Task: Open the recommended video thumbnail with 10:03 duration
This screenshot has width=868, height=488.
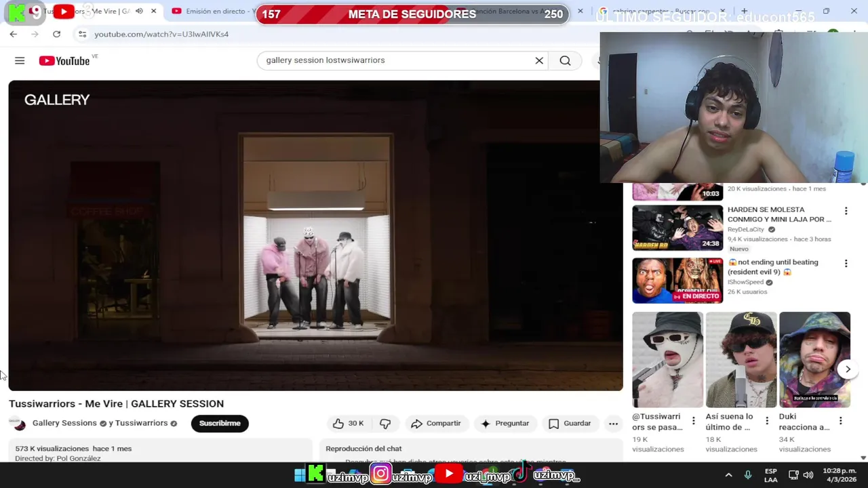Action: (x=677, y=192)
